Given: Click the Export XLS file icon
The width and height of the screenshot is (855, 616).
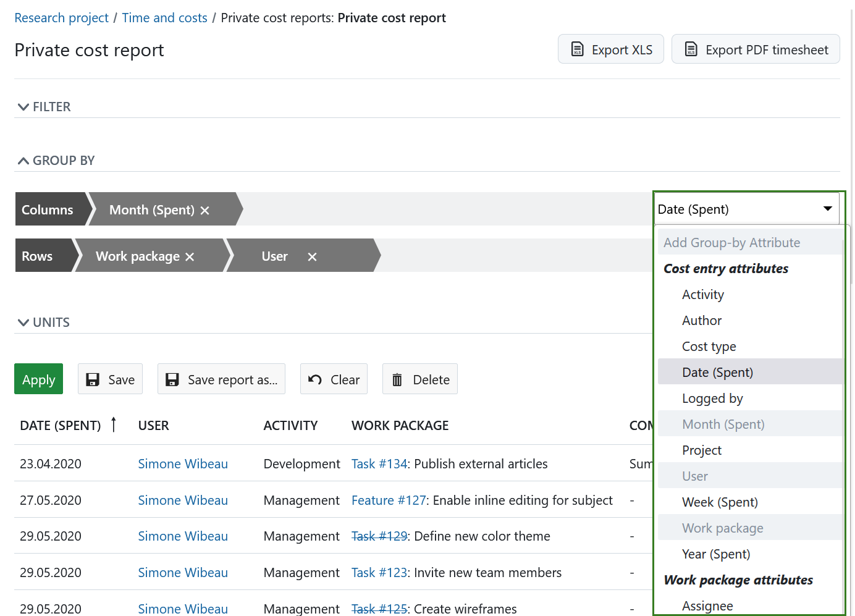Looking at the screenshot, I should [578, 49].
